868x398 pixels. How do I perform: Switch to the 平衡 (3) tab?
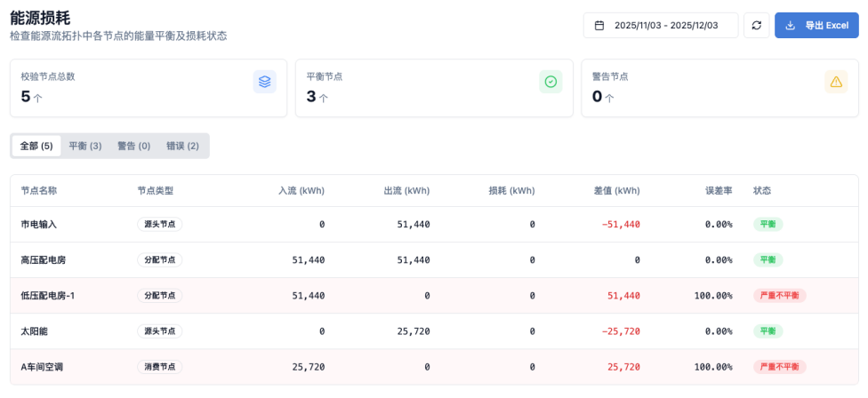pyautogui.click(x=85, y=146)
